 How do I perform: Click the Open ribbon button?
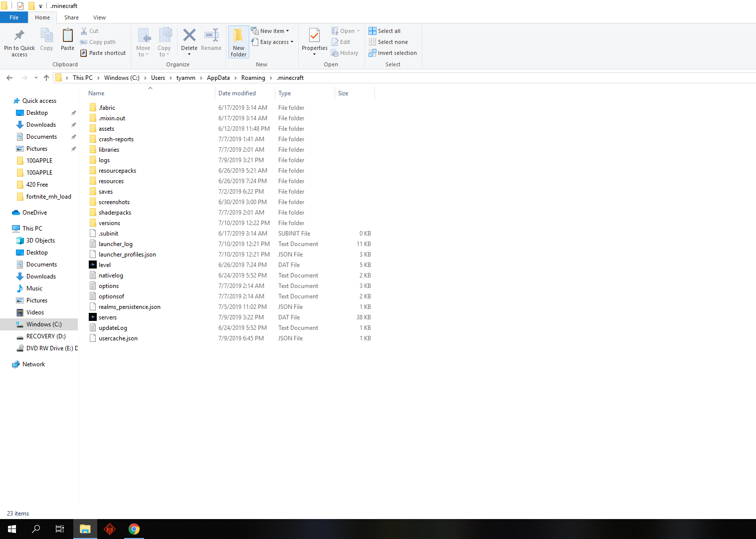346,31
